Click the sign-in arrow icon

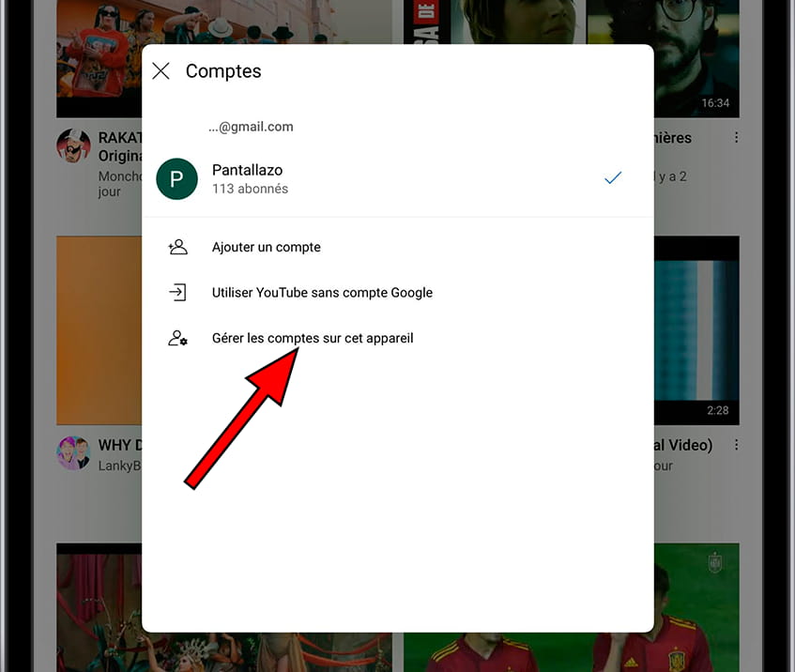(x=177, y=293)
